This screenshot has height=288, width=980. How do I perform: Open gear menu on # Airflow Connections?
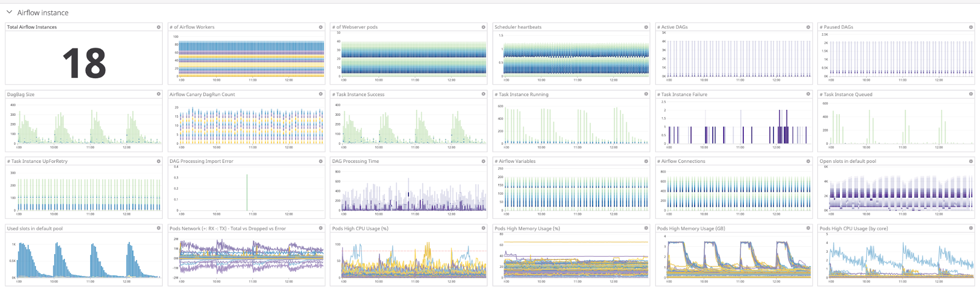pyautogui.click(x=808, y=161)
